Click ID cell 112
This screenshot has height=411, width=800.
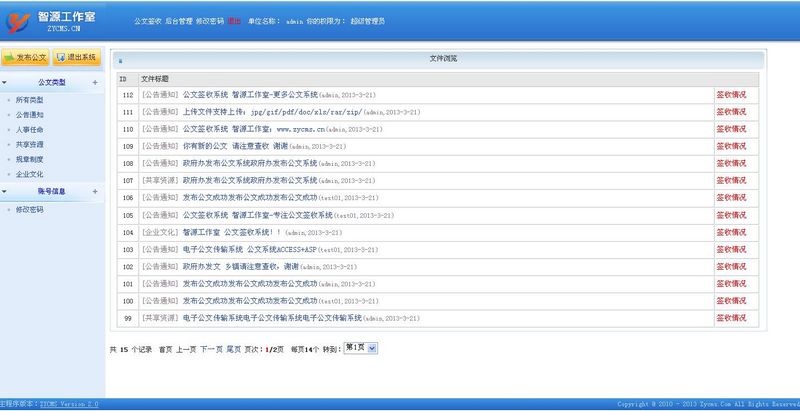(x=128, y=95)
